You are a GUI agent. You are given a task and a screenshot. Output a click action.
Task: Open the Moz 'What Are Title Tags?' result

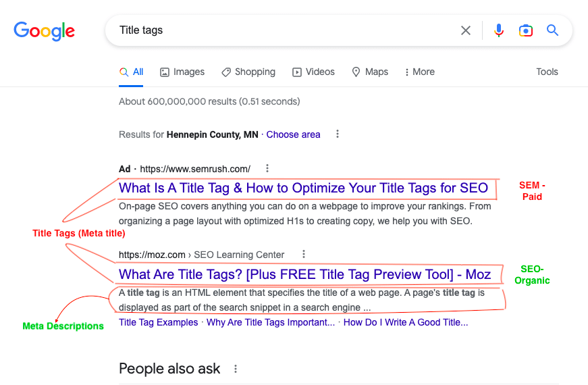(304, 274)
